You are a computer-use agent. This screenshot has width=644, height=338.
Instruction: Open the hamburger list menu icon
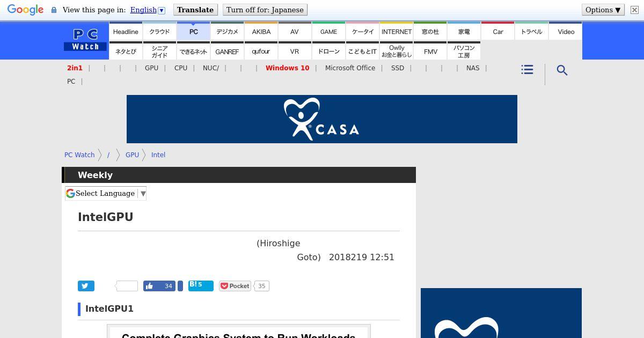527,70
